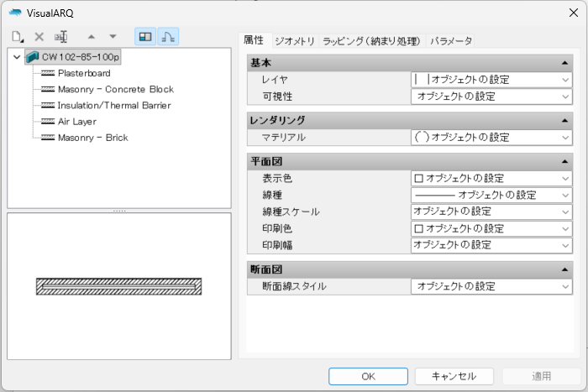Click the Masonry - Brick layer icon
Screen dimensions: 588x392
pyautogui.click(x=48, y=138)
